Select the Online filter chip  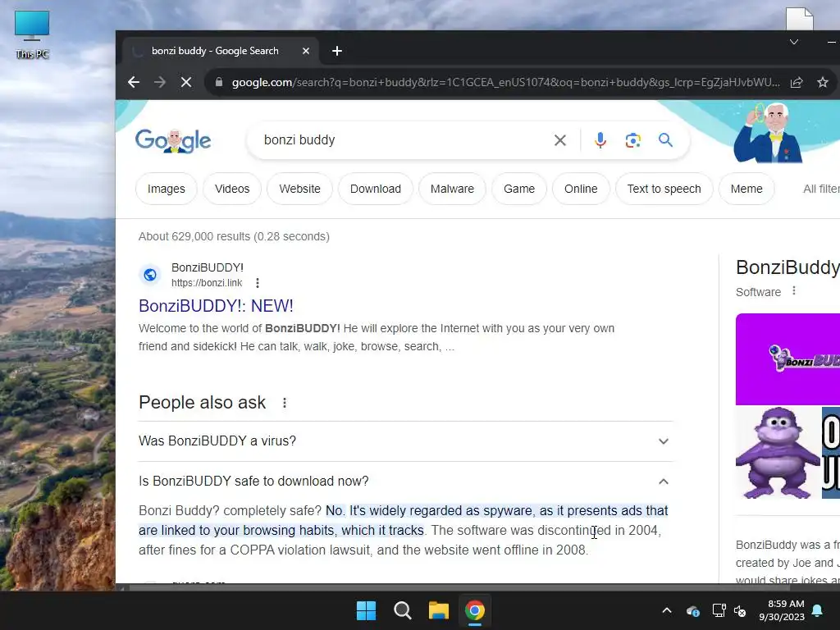581,189
